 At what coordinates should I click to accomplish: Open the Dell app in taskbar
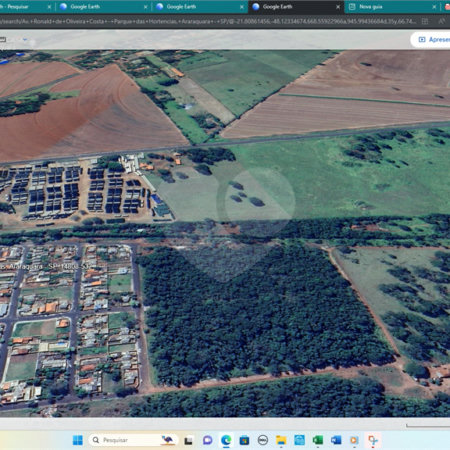pos(263,440)
